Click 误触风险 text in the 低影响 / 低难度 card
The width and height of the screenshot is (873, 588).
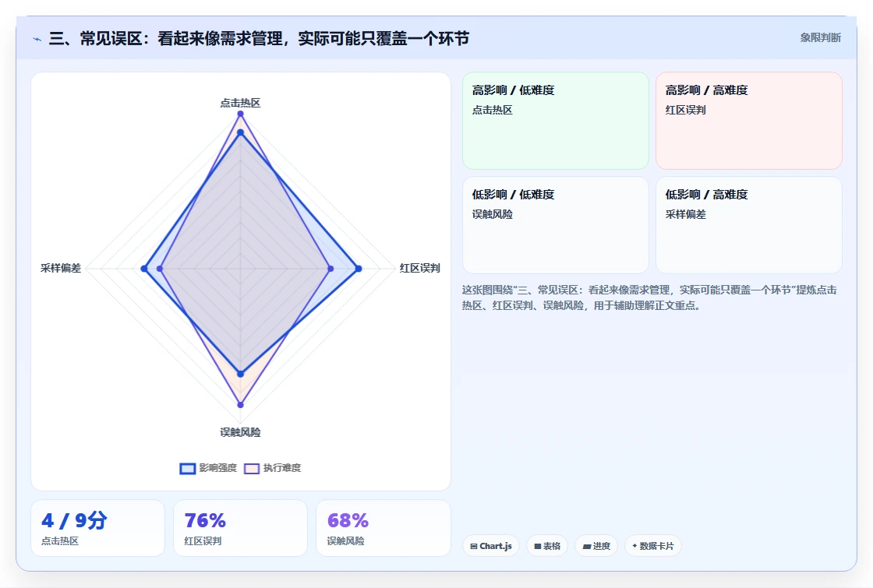(x=492, y=214)
